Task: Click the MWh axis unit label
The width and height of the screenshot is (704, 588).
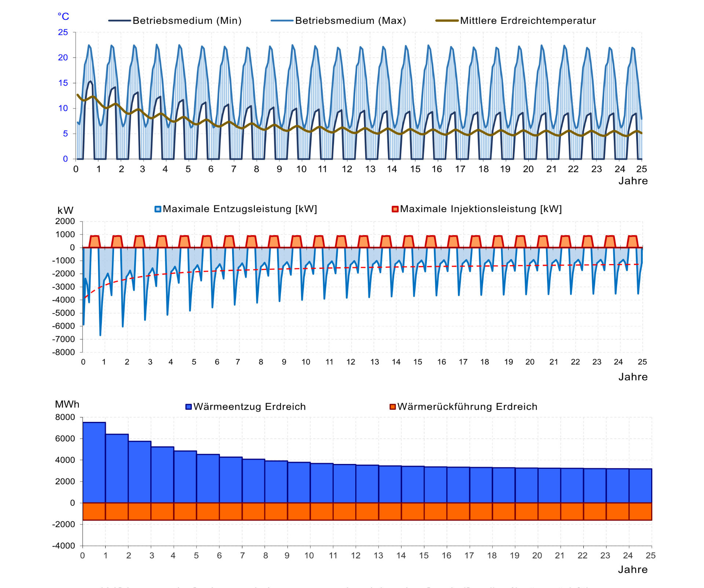Action: (67, 404)
